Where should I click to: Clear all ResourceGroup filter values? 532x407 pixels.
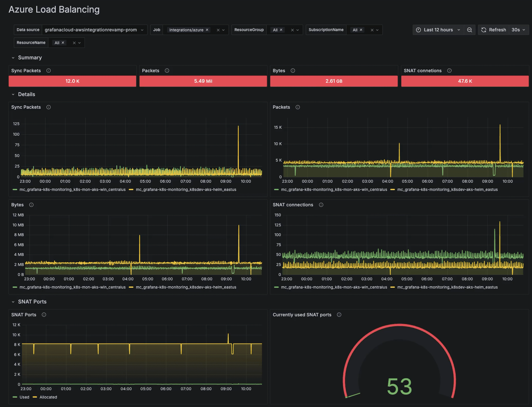[x=292, y=30]
